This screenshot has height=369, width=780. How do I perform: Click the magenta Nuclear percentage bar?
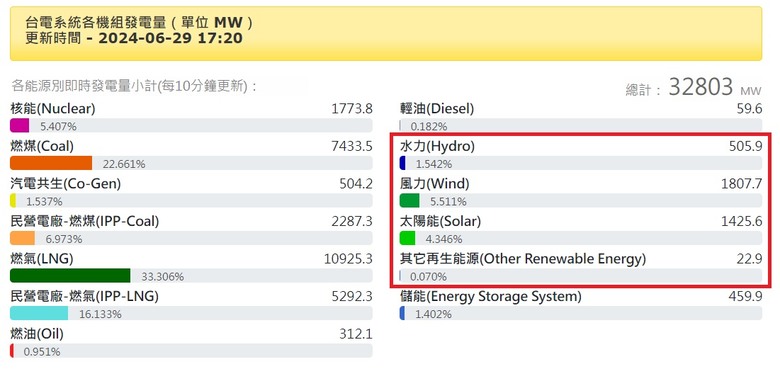[x=19, y=126]
